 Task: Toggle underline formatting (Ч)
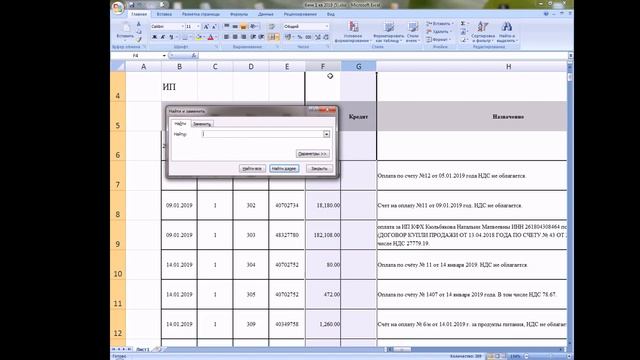pyautogui.click(x=171, y=37)
